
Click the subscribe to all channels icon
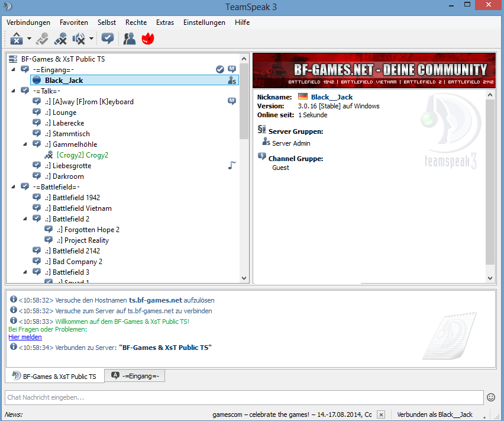coord(107,38)
